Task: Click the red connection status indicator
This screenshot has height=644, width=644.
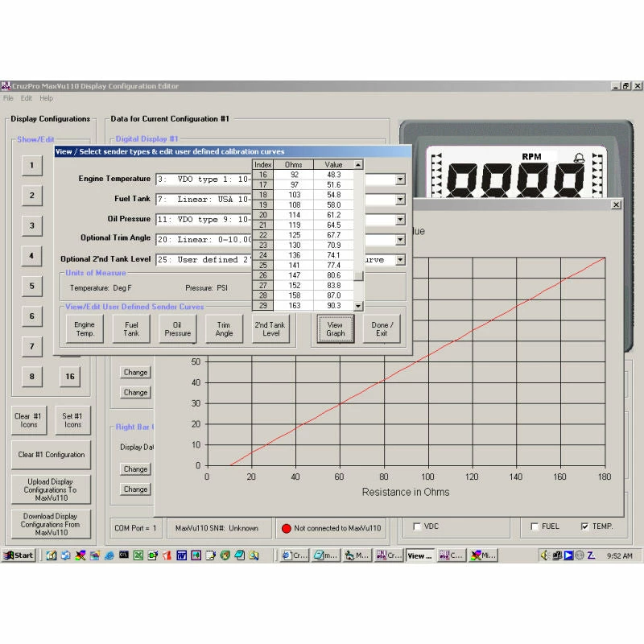Action: click(285, 528)
